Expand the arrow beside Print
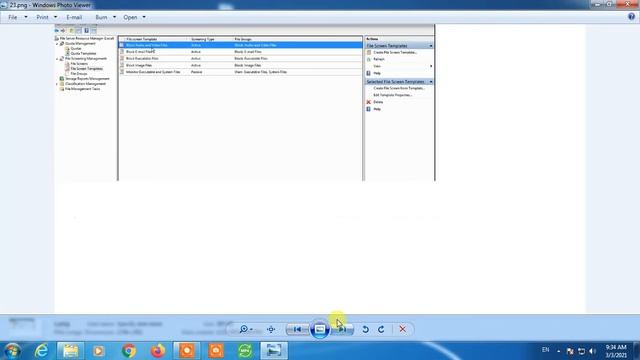640x360 pixels. click(x=55, y=17)
